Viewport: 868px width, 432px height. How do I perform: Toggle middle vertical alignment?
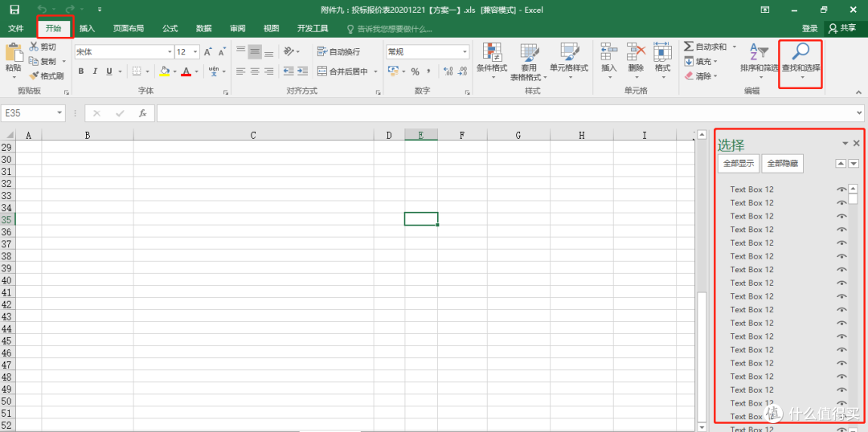(x=255, y=51)
